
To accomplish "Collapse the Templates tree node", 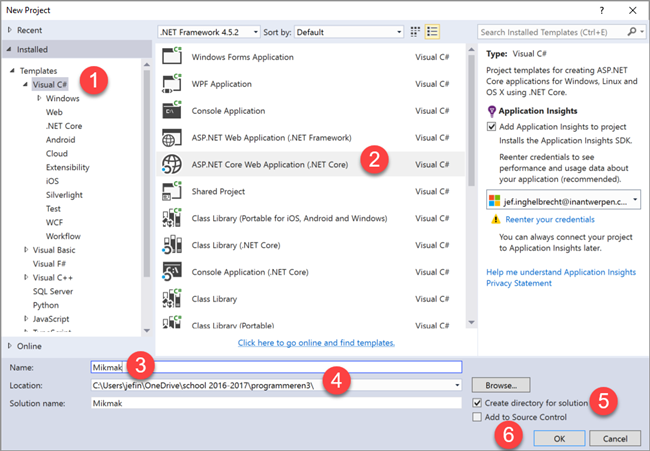I will tap(12, 70).
